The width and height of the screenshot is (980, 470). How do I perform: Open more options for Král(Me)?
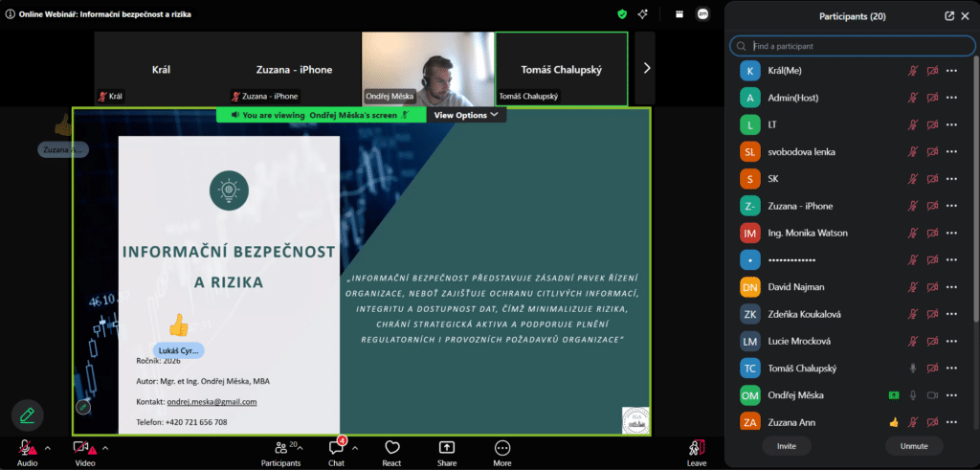[951, 71]
